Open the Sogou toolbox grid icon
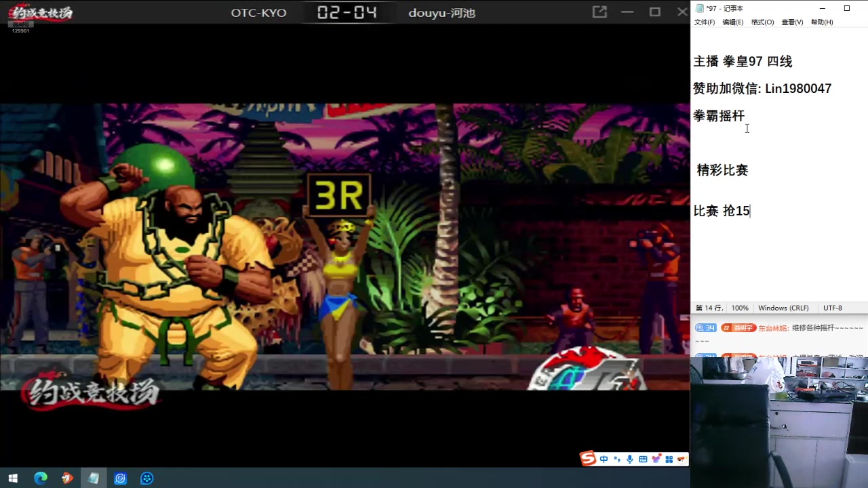The image size is (868, 488). pyautogui.click(x=669, y=459)
